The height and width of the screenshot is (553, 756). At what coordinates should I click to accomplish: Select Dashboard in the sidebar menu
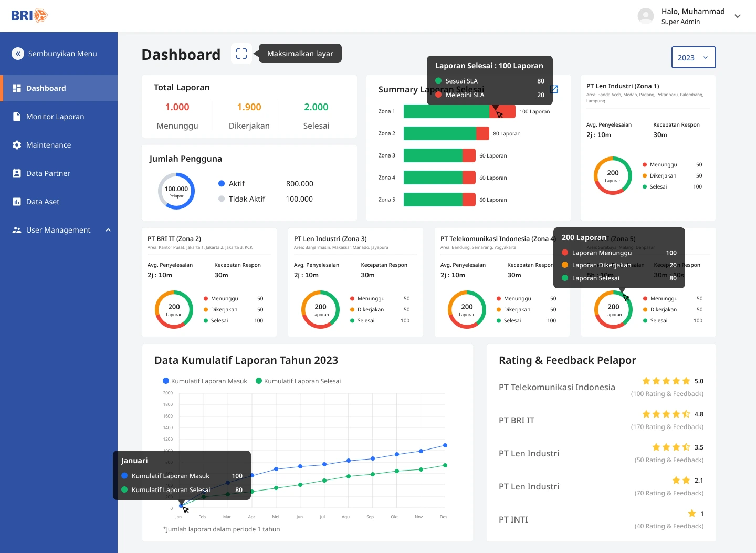[x=46, y=88]
